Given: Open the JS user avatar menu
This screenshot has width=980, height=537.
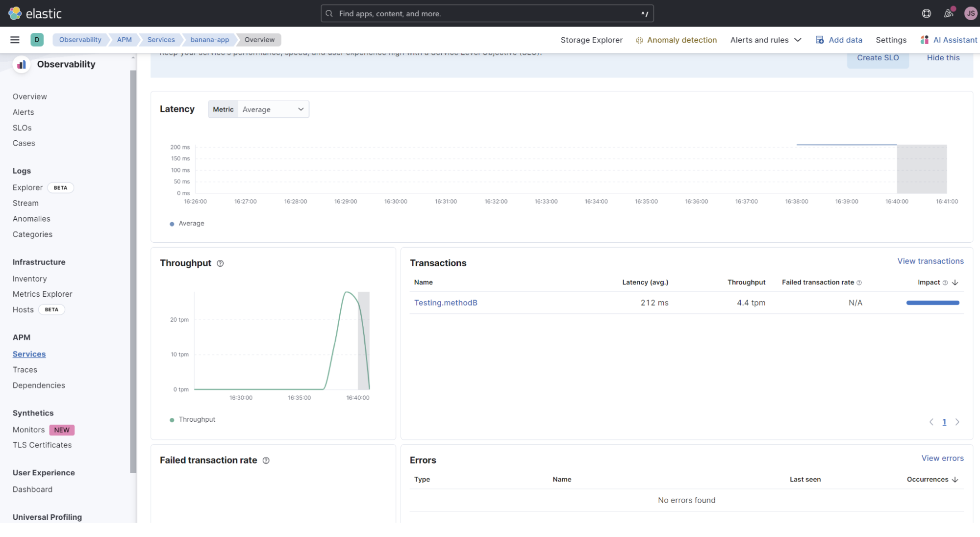Looking at the screenshot, I should tap(970, 13).
